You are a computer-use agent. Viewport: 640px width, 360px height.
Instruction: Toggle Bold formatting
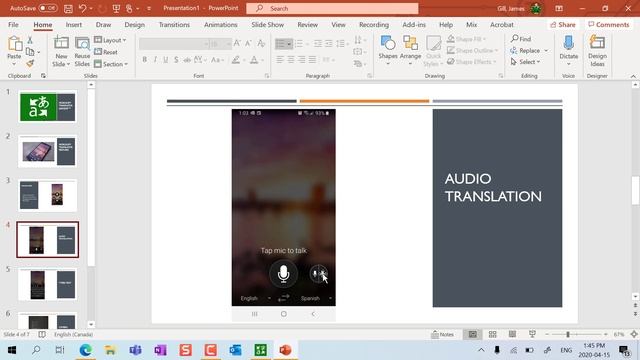pyautogui.click(x=144, y=60)
